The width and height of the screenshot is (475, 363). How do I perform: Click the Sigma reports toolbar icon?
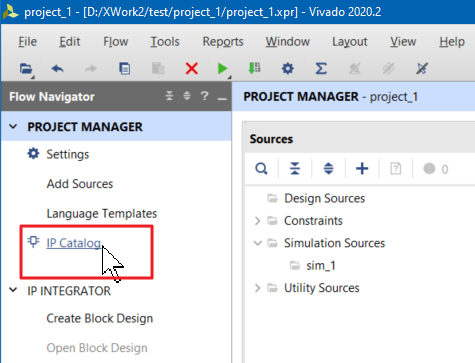pos(321,69)
